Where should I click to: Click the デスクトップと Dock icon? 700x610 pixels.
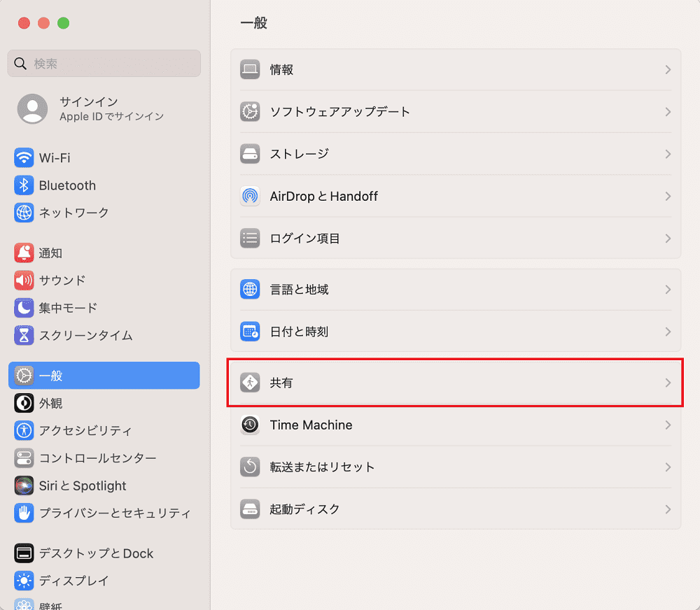coord(24,553)
